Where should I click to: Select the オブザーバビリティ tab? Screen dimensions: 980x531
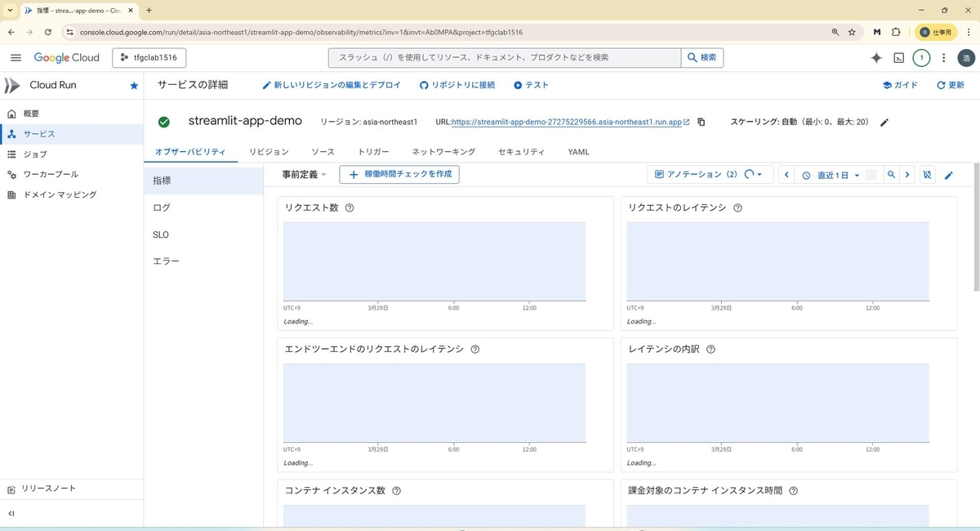coord(191,152)
